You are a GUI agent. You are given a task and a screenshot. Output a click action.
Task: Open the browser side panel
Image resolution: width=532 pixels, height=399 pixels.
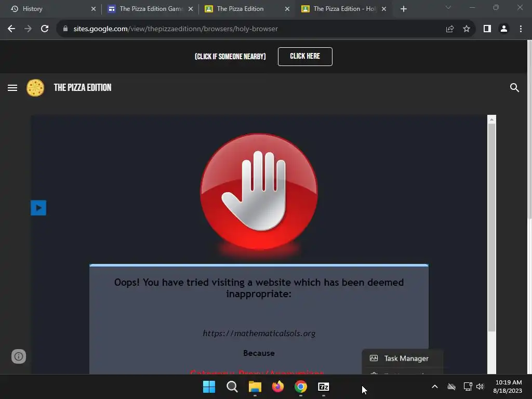coord(487,29)
